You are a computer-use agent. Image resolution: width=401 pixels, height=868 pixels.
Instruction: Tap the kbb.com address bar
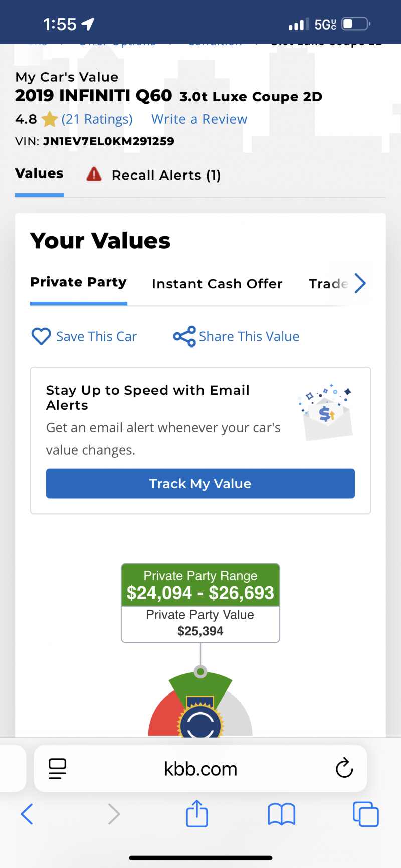pos(200,769)
